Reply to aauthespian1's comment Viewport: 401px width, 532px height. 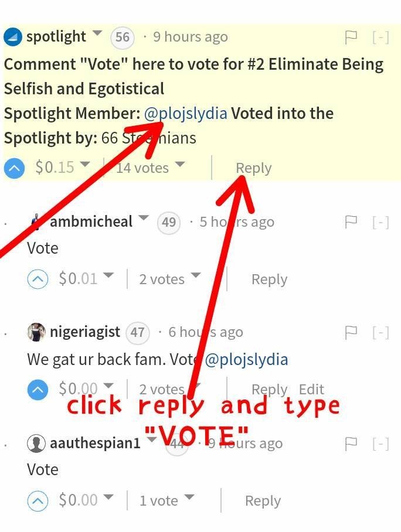(x=263, y=501)
